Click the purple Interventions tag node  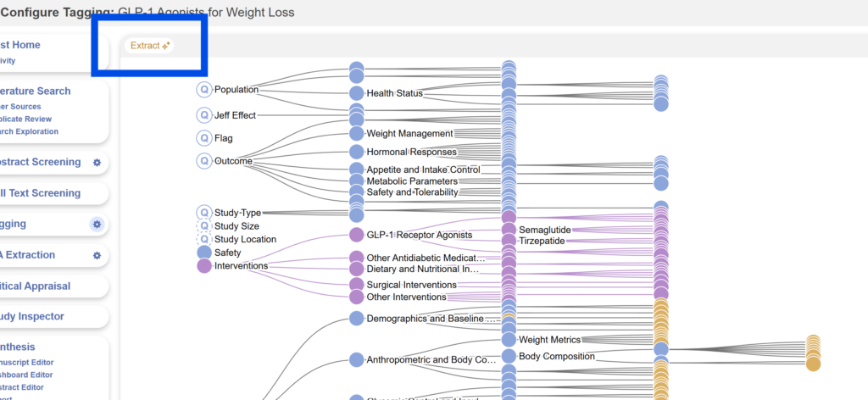[x=204, y=266]
